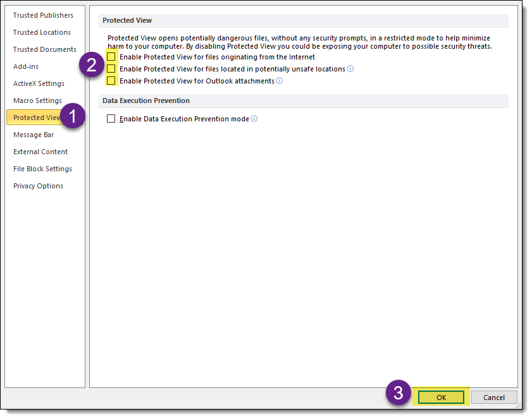Show Message Bar settings

click(x=34, y=135)
